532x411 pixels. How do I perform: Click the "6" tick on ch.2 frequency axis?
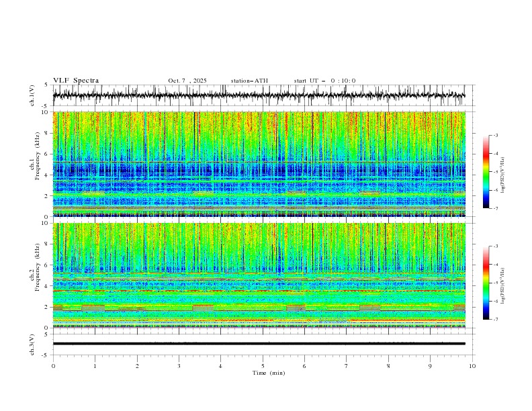[46, 265]
